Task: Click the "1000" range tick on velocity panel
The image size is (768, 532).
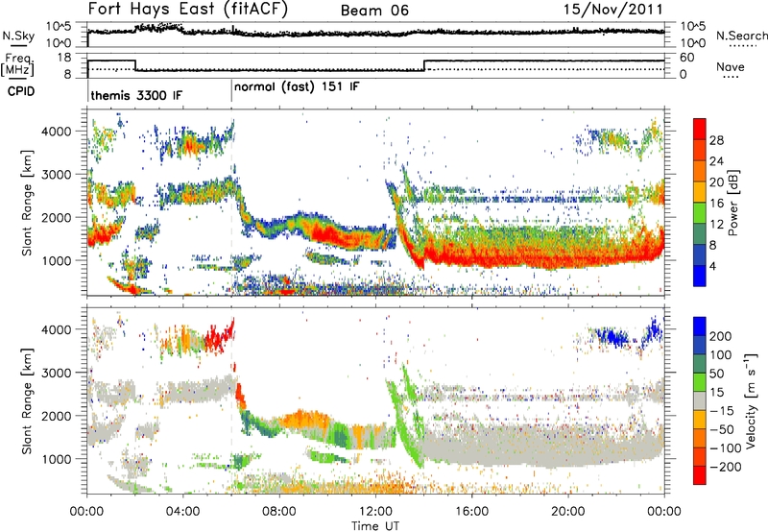Action: 57,459
